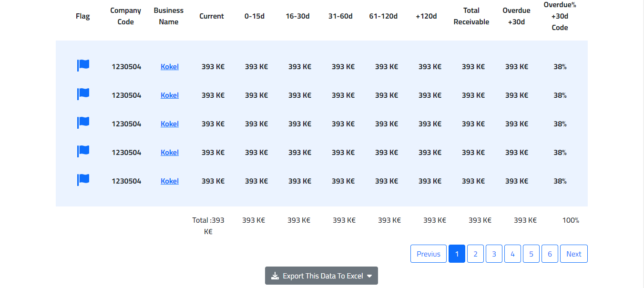The image size is (644, 288).
Task: Open page 5 of results
Action: [531, 254]
